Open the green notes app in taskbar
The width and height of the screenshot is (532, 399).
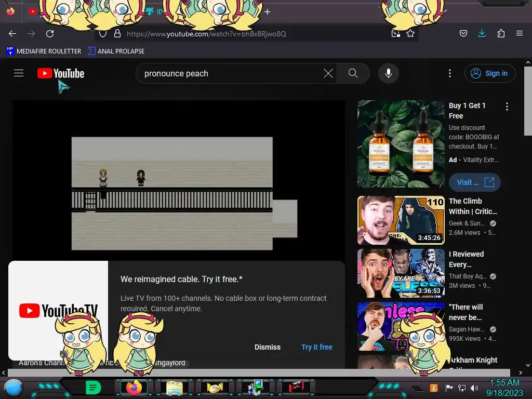click(x=93, y=388)
